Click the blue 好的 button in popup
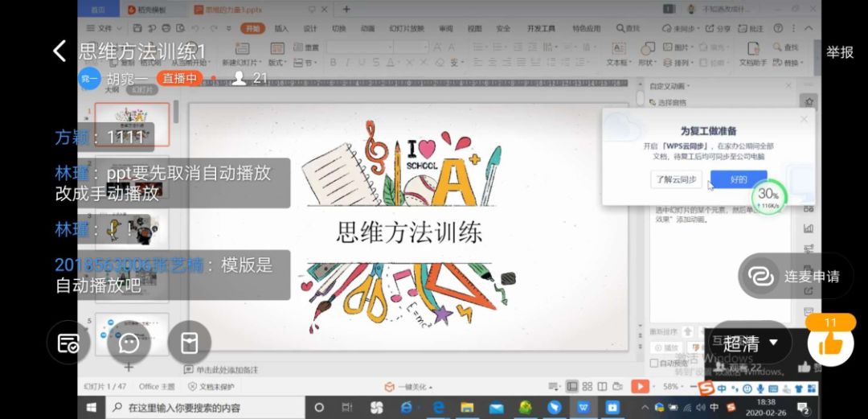Screen dimensions: 868x419 click(738, 179)
